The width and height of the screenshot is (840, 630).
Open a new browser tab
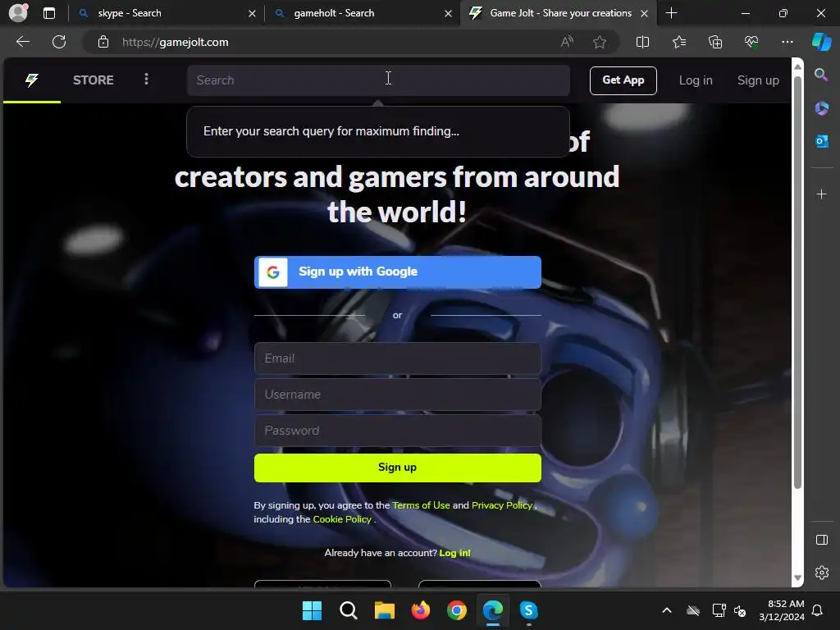[x=671, y=13]
